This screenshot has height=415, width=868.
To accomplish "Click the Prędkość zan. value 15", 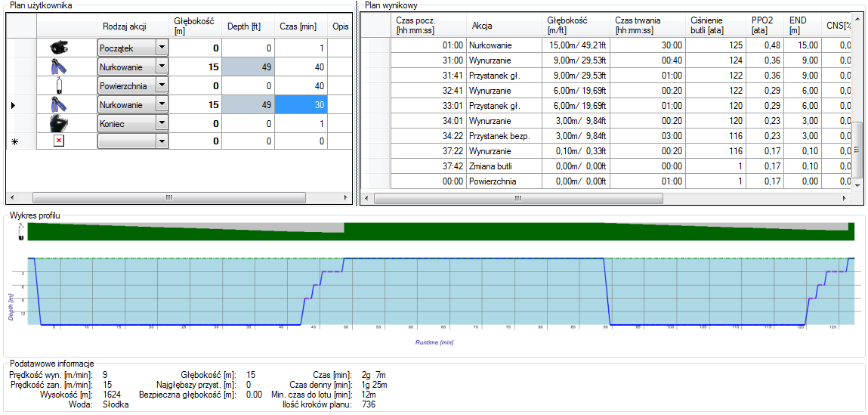I will [x=107, y=385].
